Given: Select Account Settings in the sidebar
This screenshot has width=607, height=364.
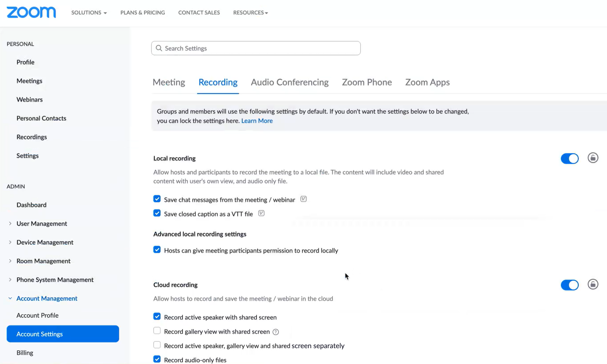Looking at the screenshot, I should pyautogui.click(x=63, y=334).
